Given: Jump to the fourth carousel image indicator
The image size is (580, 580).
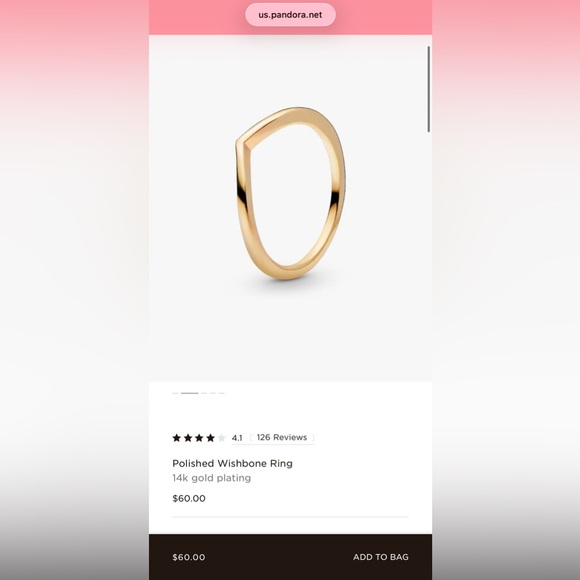Looking at the screenshot, I should [213, 393].
